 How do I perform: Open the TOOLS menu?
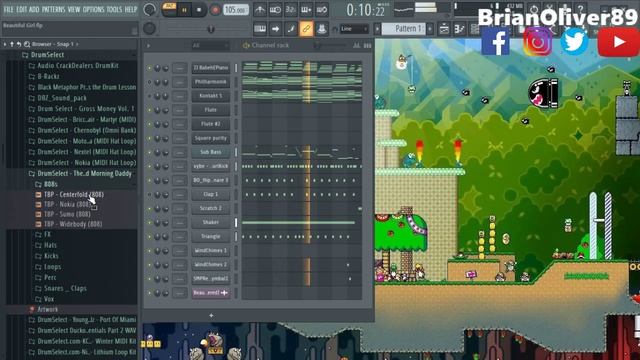coord(114,9)
